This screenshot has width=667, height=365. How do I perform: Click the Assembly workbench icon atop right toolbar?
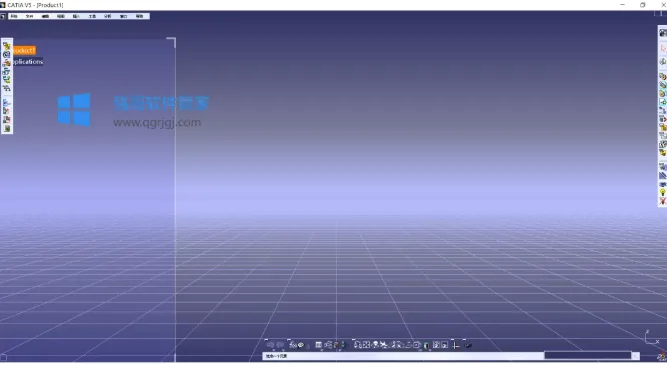tap(663, 33)
